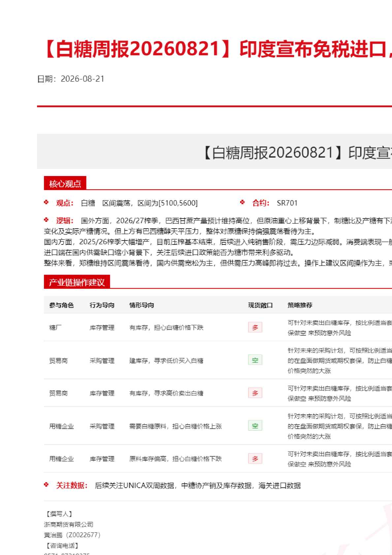
Task: Click 用糖企业 in the 需要白糖原料 row
Action: coord(61,426)
